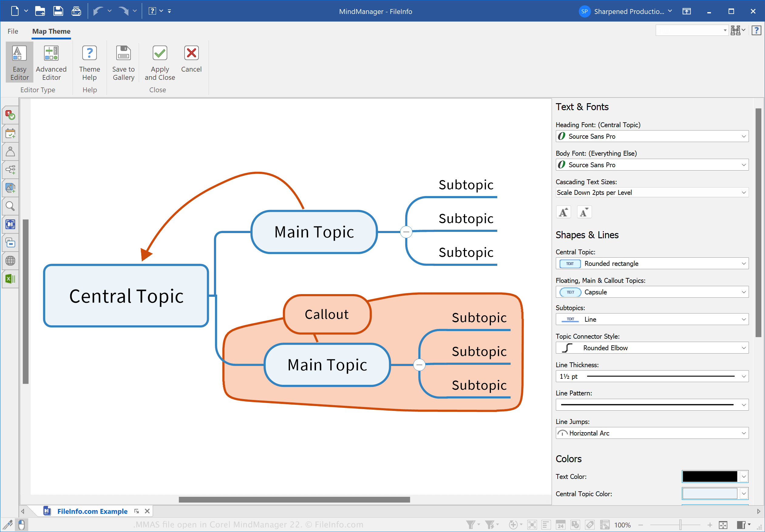
Task: Select the FileInfo.com Example document tab
Action: coord(92,511)
